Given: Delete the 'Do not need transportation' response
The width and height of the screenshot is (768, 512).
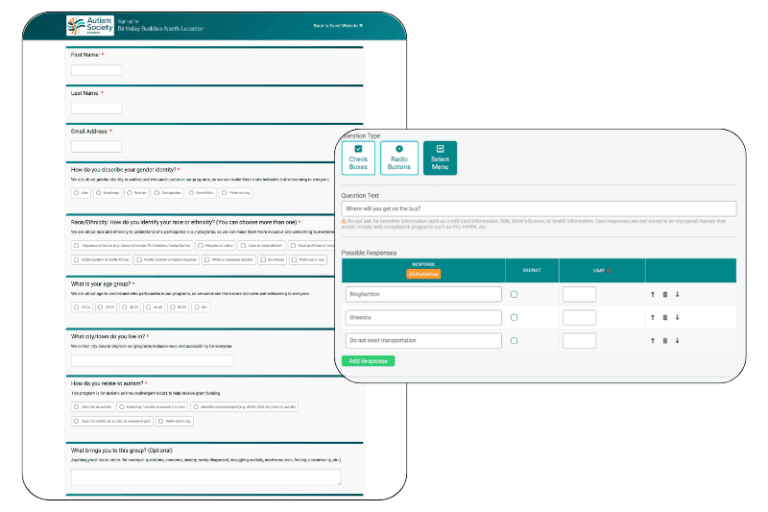Looking at the screenshot, I should tap(664, 341).
